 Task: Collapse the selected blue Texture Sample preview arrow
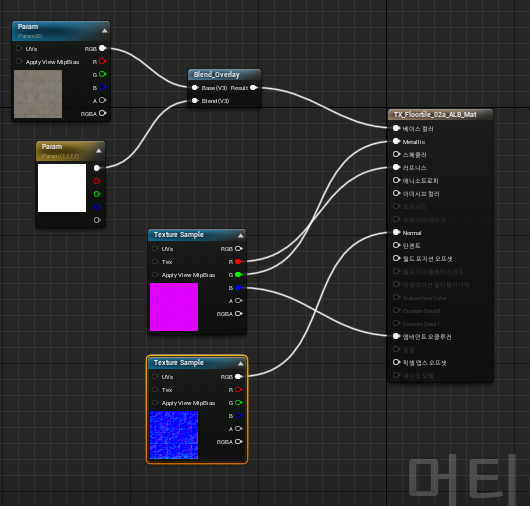tap(241, 364)
